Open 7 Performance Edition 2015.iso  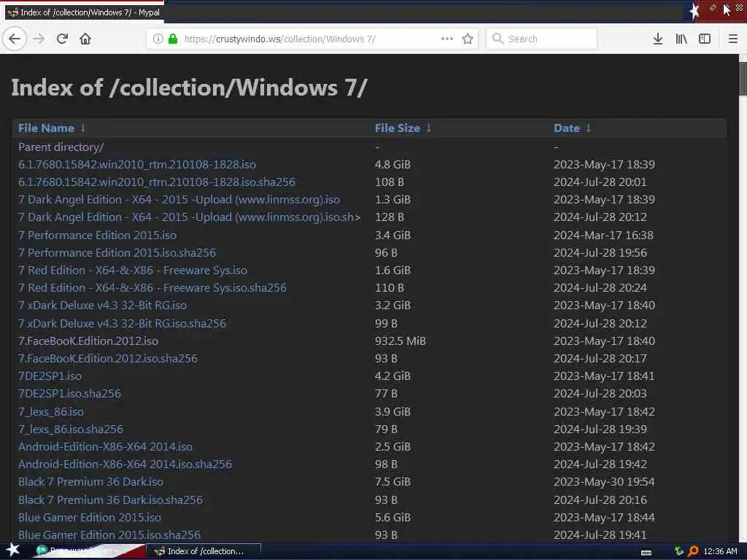(x=97, y=236)
